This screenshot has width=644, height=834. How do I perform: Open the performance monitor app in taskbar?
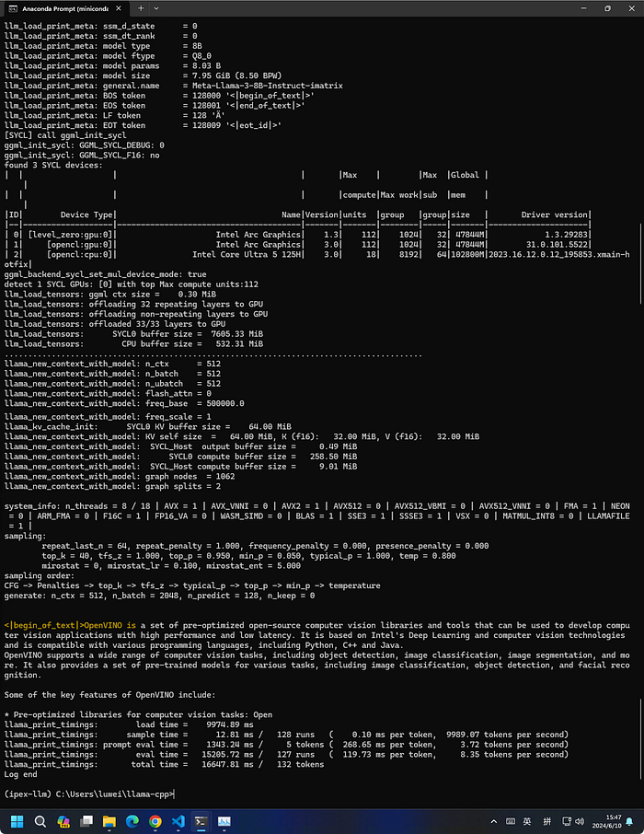[x=224, y=821]
